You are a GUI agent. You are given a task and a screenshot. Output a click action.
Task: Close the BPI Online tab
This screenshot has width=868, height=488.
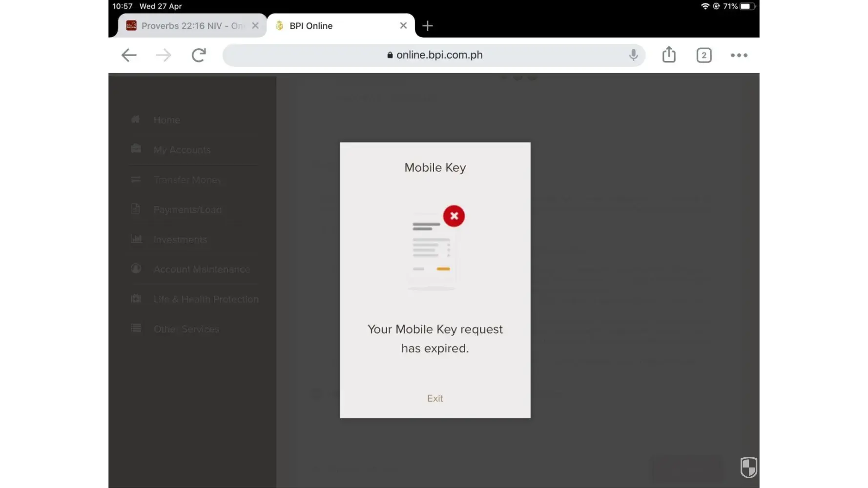point(403,26)
